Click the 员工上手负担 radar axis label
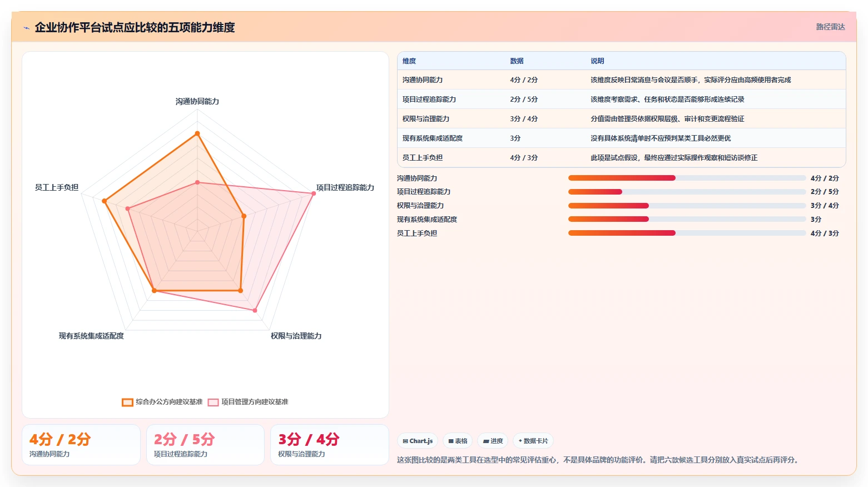The height and width of the screenshot is (487, 868). coord(57,187)
